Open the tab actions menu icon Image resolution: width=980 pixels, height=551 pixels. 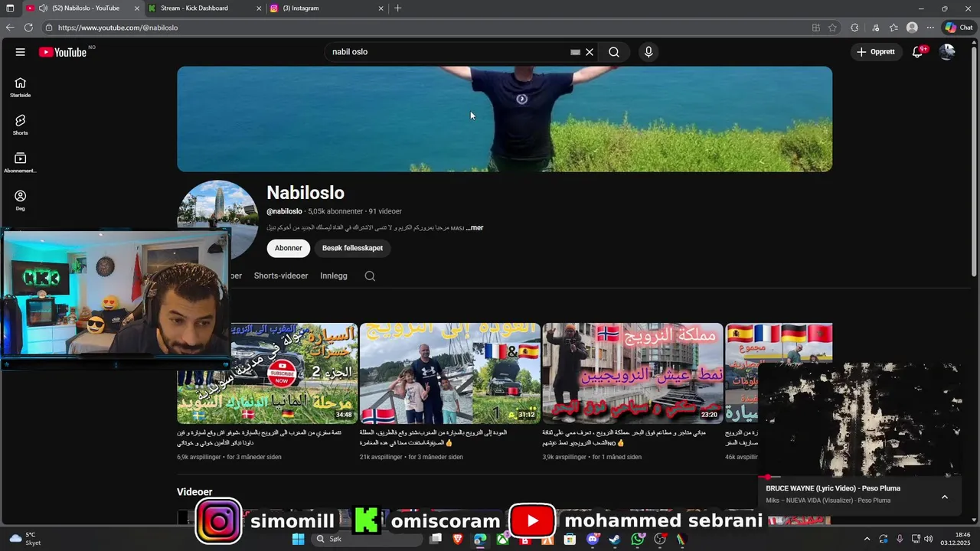(10, 8)
